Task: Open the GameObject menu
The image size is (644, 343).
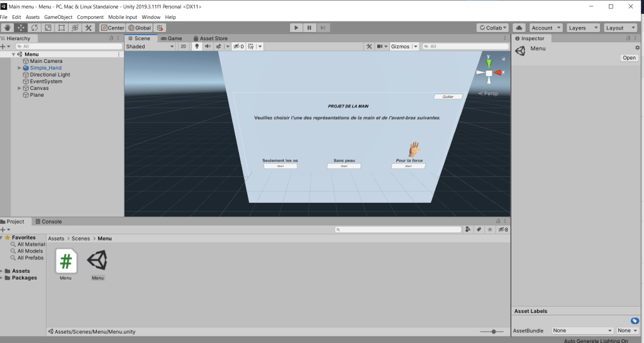Action: pos(58,17)
